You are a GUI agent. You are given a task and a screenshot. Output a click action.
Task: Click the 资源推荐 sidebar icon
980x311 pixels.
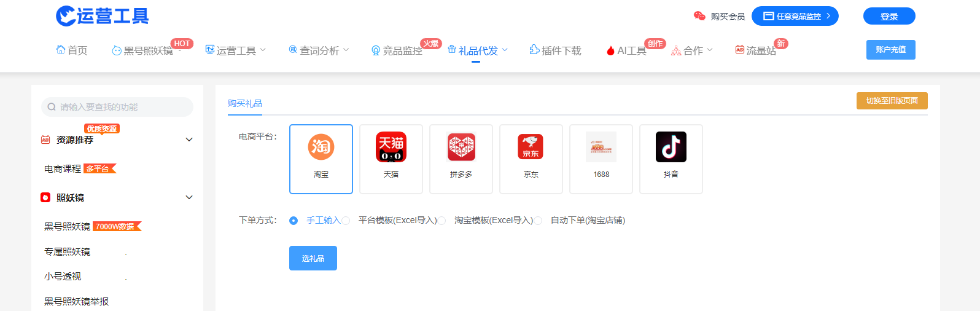[45, 140]
